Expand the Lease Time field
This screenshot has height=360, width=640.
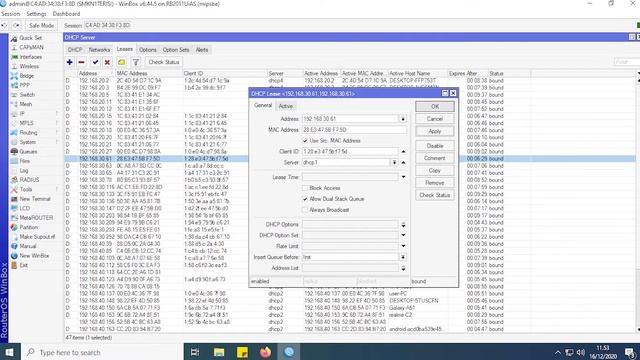point(403,177)
